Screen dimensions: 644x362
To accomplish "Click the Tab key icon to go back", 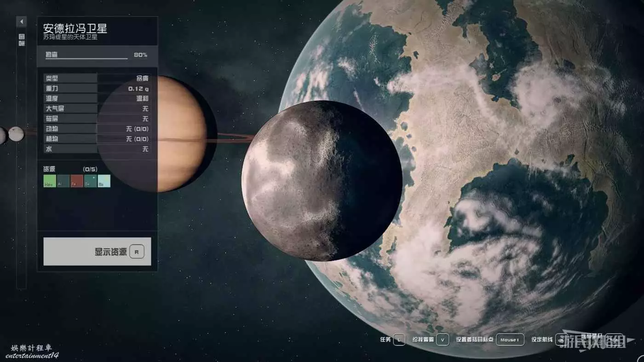I will [x=614, y=340].
